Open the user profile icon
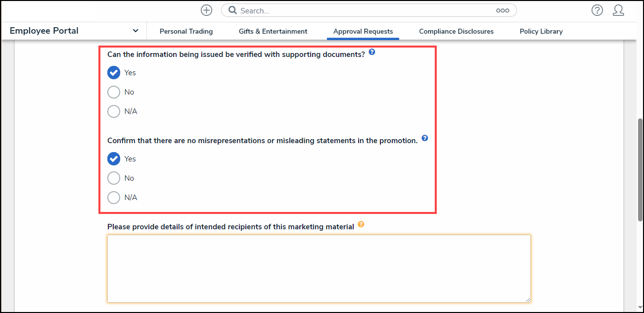Viewport: 644px width, 313px height. 618,10
